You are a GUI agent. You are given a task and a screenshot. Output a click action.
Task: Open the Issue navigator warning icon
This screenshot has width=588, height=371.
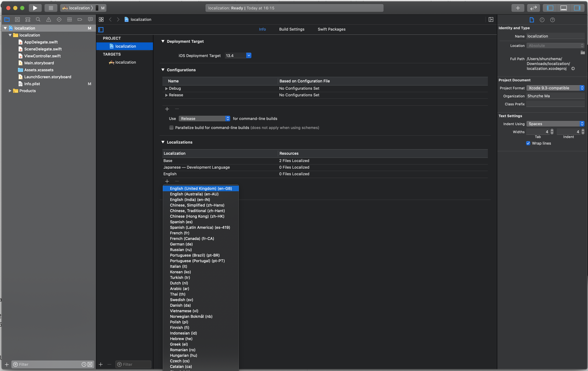click(x=49, y=19)
